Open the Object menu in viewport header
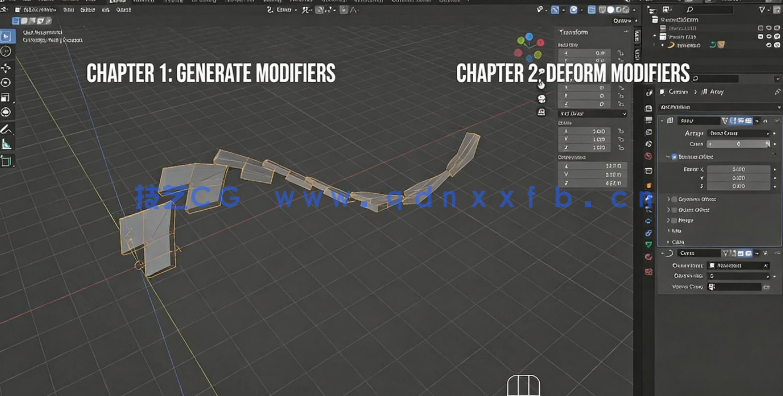Viewport: 783px width, 396px height. (x=123, y=9)
